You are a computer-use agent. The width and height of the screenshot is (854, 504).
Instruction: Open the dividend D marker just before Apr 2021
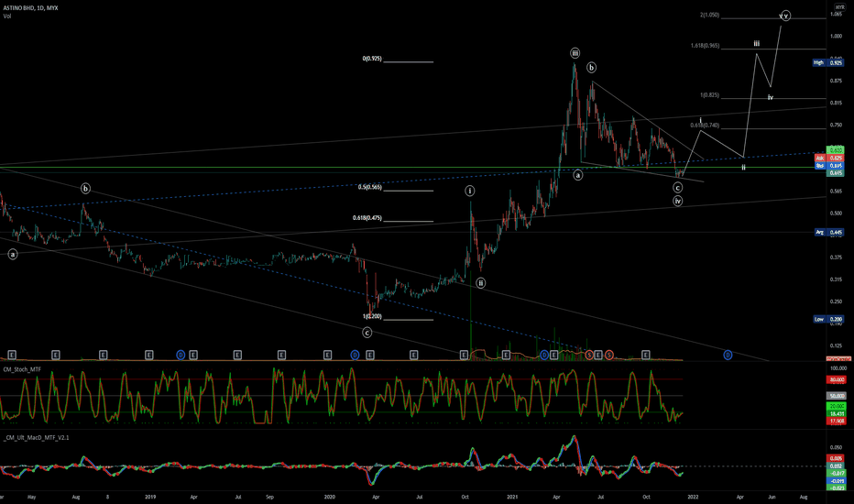pyautogui.click(x=543, y=355)
